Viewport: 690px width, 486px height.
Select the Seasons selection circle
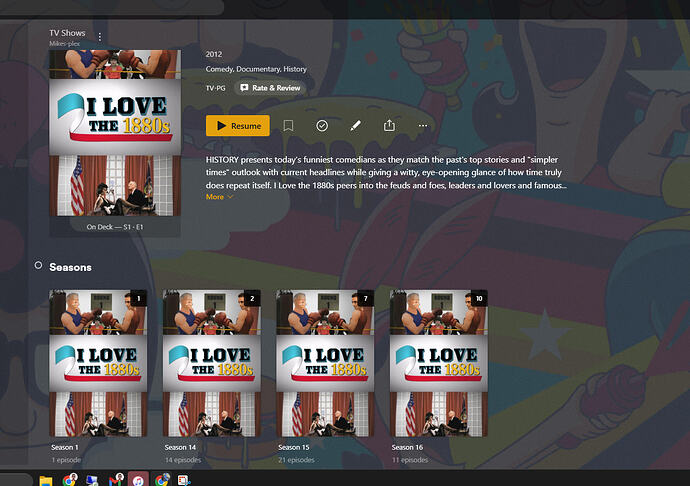[x=38, y=265]
